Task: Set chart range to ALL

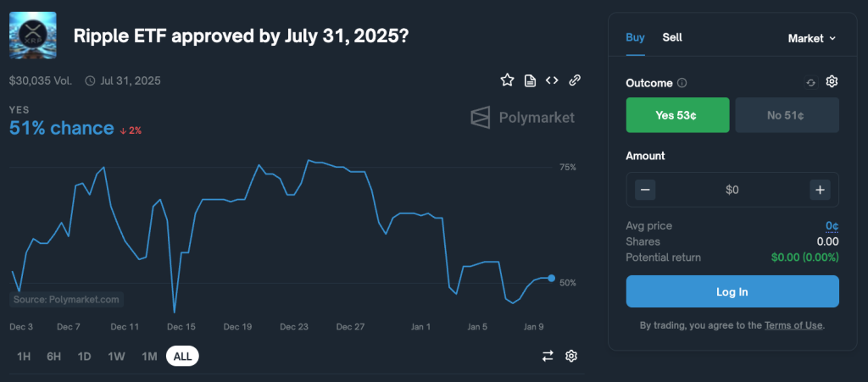Action: [182, 357]
